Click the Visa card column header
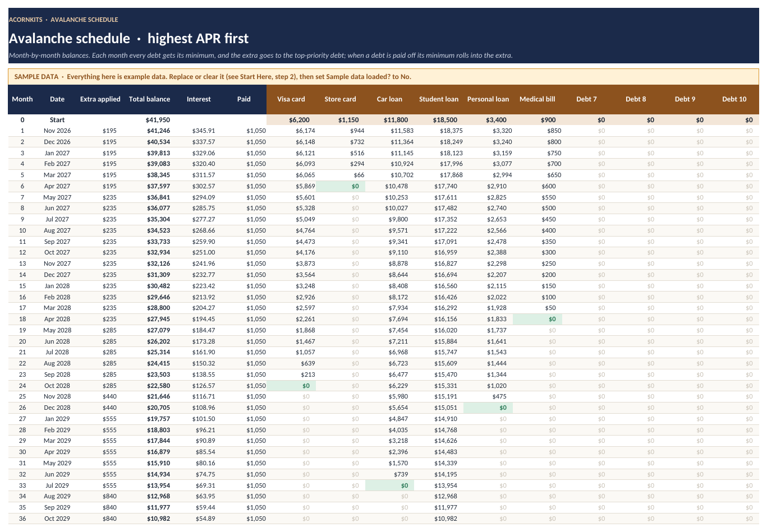767x532 pixels. pos(291,99)
